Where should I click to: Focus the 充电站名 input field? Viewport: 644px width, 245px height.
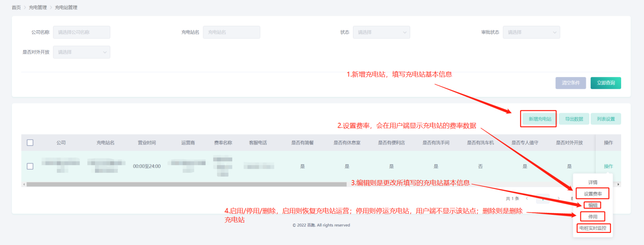point(231,32)
